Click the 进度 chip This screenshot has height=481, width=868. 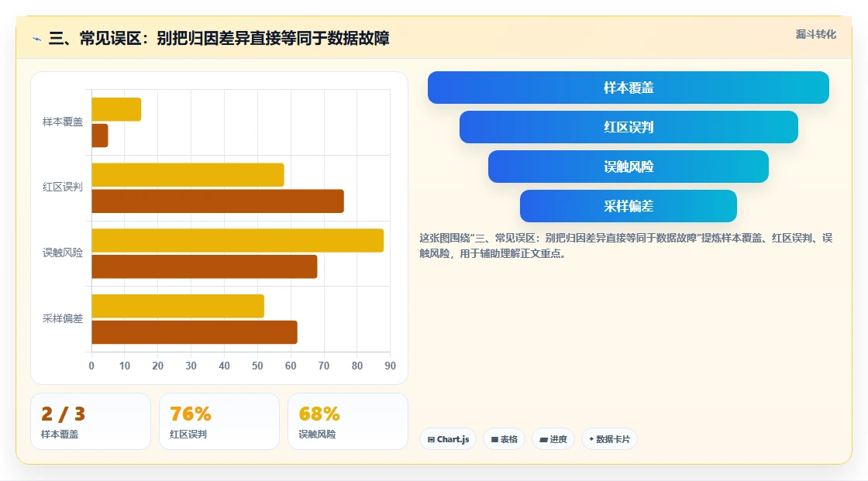click(553, 439)
